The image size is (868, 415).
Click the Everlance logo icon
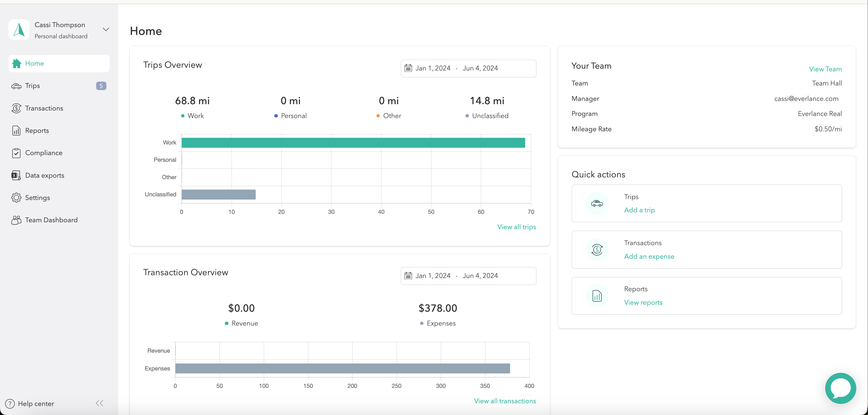pyautogui.click(x=19, y=30)
